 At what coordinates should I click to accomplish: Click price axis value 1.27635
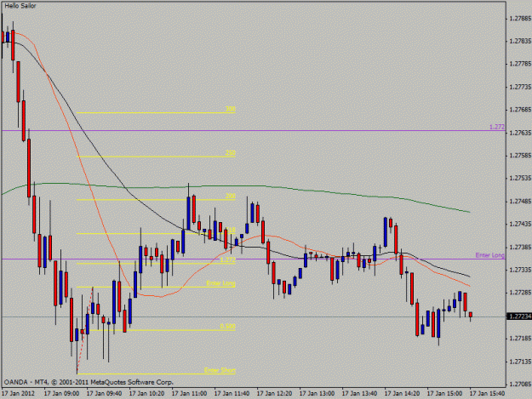[x=520, y=133]
